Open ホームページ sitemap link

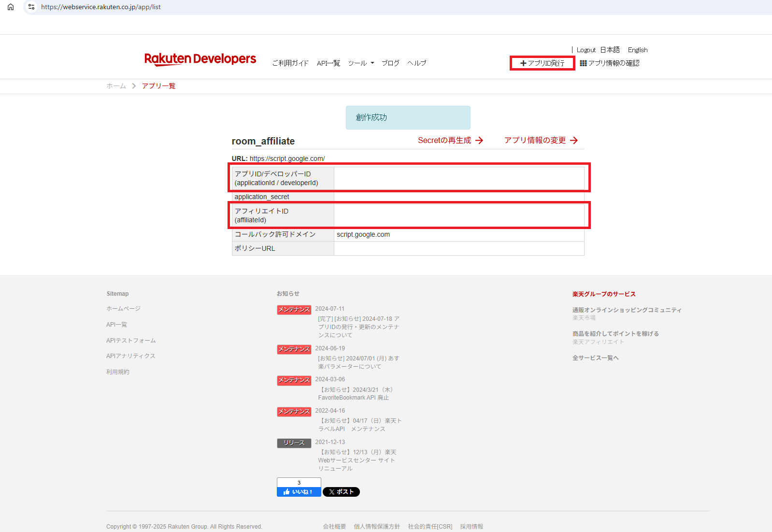(x=123, y=309)
